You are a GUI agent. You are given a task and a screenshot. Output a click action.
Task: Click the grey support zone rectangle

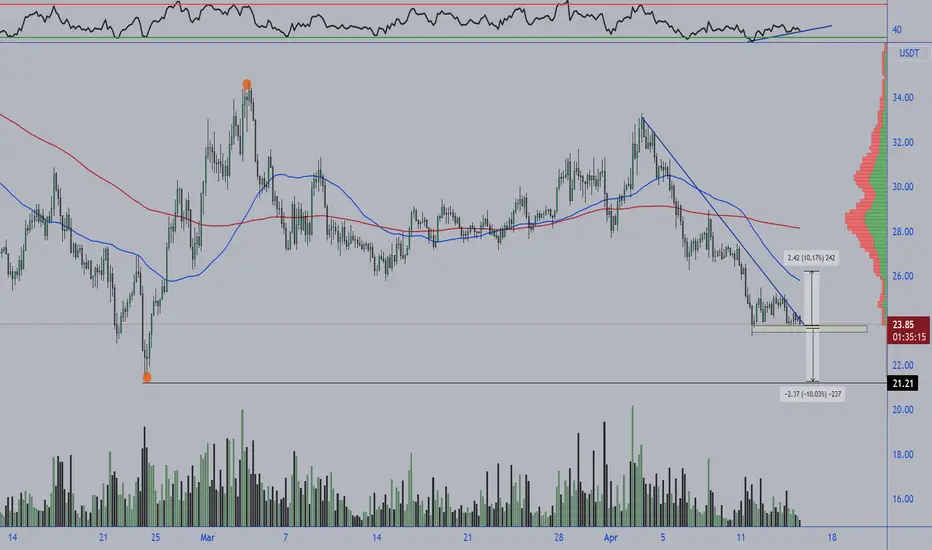click(809, 329)
